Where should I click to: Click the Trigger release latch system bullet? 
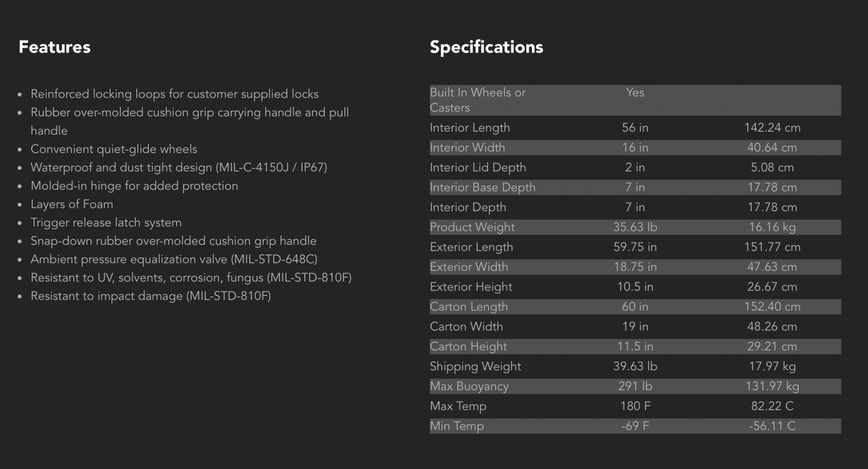(x=106, y=222)
